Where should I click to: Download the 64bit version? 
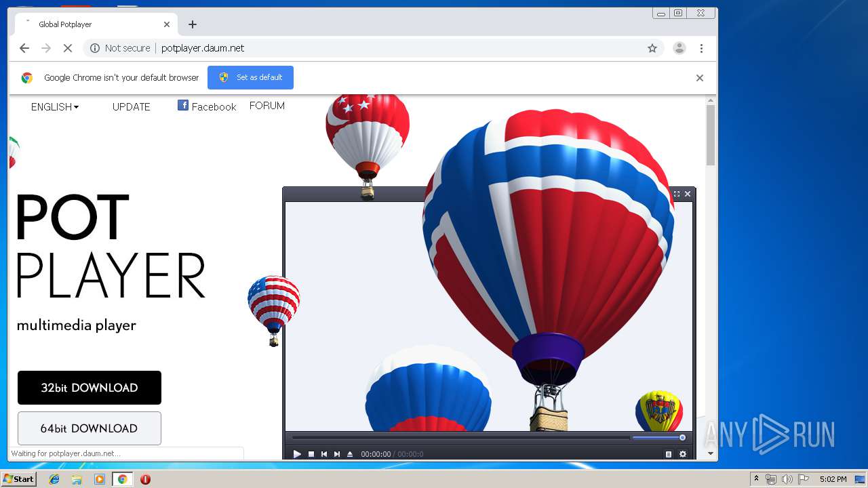pyautogui.click(x=90, y=428)
